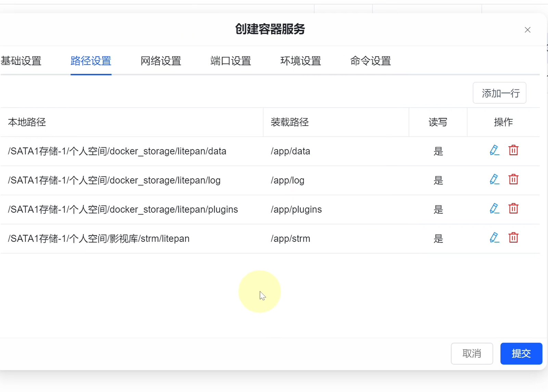Switch to the 基础设置 tab

[x=21, y=61]
